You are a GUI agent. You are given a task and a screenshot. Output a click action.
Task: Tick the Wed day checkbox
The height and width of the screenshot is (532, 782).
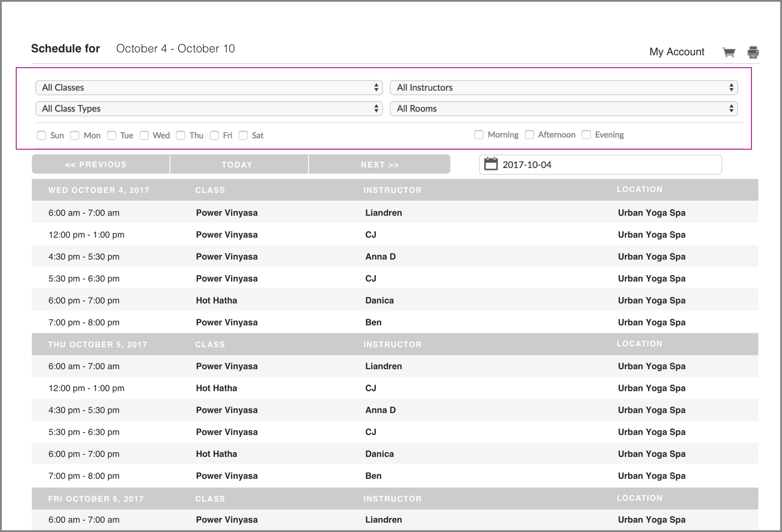[144, 135]
